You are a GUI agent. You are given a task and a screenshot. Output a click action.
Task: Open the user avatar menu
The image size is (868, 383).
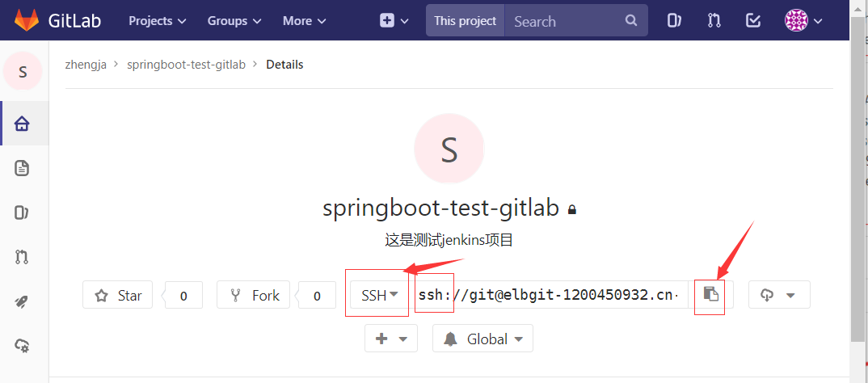pos(803,21)
